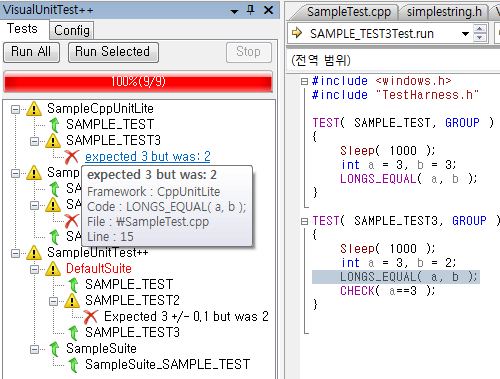Collapse the TEST( SAMPLE_TEST3 code block

tap(304, 221)
